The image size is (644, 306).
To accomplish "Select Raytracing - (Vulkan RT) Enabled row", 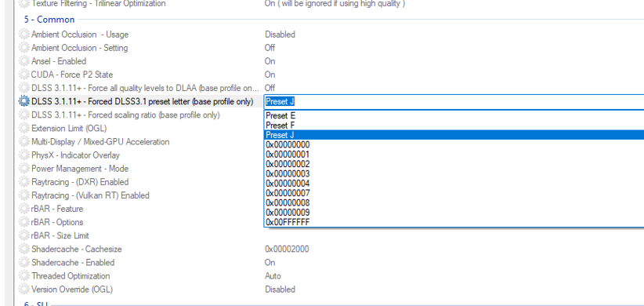I will (90, 195).
